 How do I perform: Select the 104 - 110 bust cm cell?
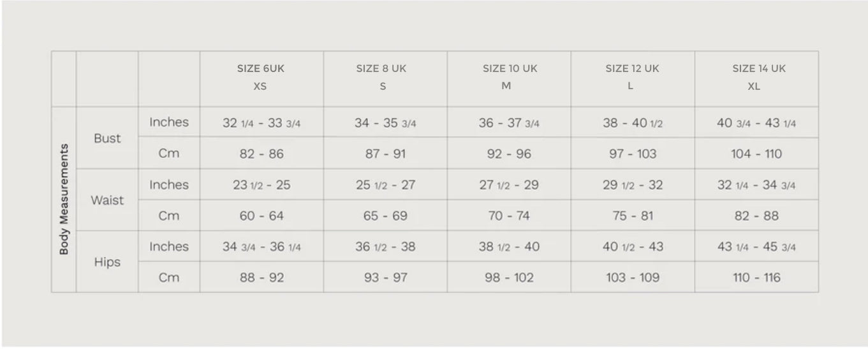tap(756, 153)
